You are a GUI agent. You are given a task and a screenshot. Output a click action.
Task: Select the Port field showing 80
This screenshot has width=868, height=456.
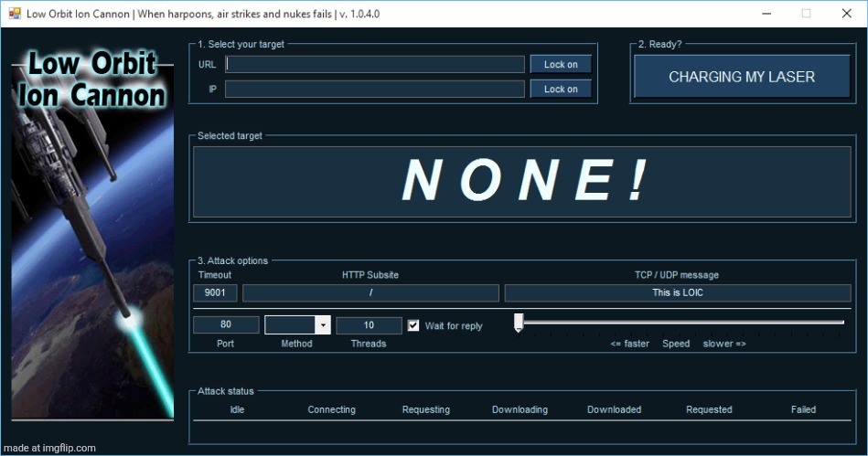(226, 325)
